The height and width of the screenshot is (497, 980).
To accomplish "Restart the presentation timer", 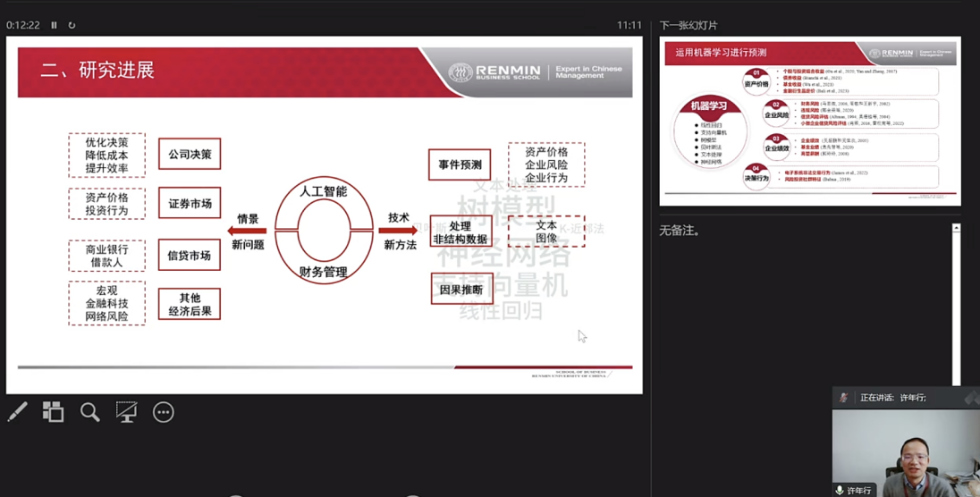I will pyautogui.click(x=72, y=25).
